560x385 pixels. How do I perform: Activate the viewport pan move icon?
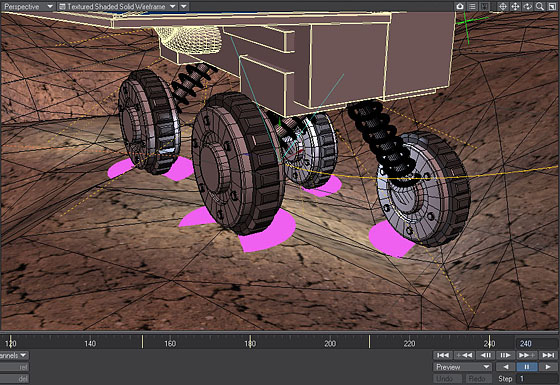[515, 6]
